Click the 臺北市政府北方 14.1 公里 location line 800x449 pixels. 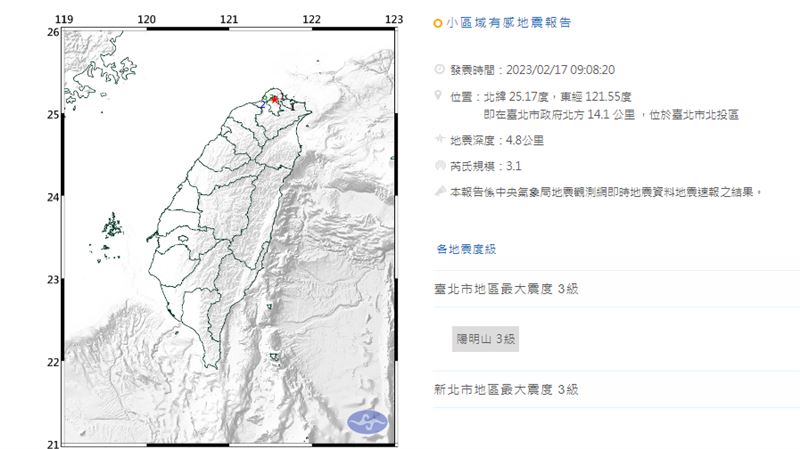[611, 115]
